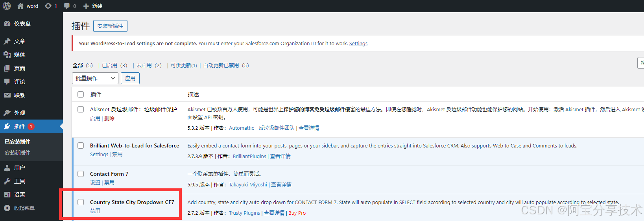The width and height of the screenshot is (644, 221).
Task: Click the 'Brilliant Web-to-Lead for Salesforce' plugin name
Action: (x=135, y=145)
